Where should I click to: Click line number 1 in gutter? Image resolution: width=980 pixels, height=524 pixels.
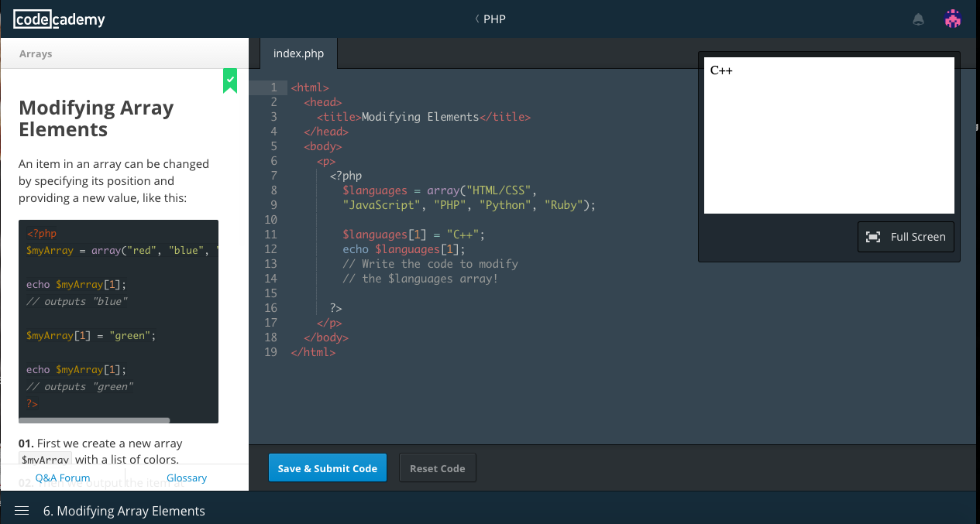tap(273, 87)
